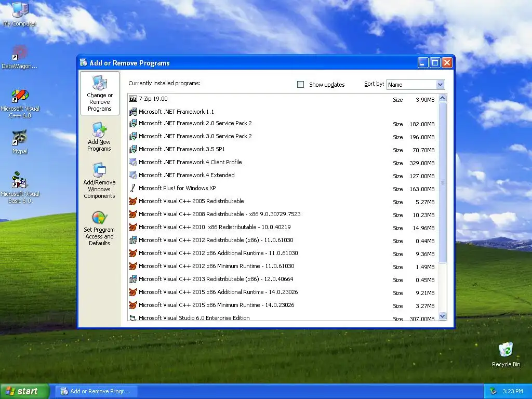Click the 329.00MB size value
This screenshot has height=399, width=532.
pos(422,163)
